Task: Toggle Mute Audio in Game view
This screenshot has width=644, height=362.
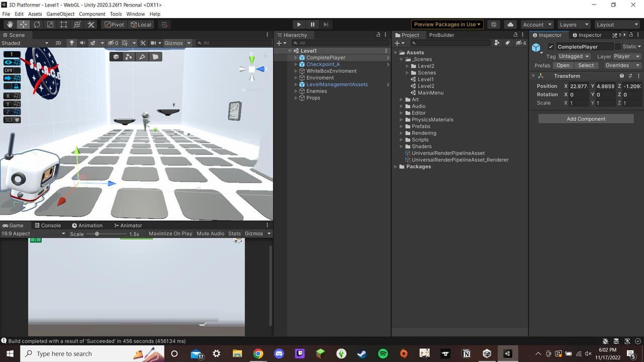Action: click(x=210, y=233)
